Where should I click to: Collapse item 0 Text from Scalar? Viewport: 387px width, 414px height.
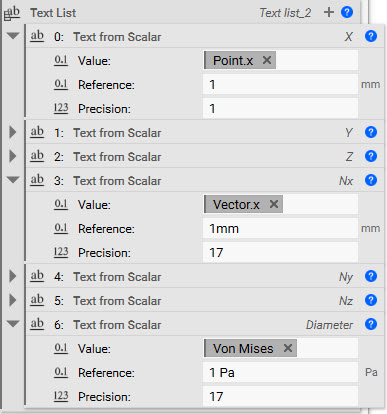(13, 36)
